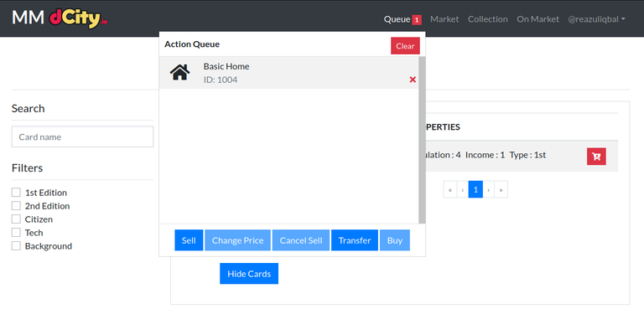Image resolution: width=644 pixels, height=314 pixels.
Task: Open the Market menu item
Action: [x=444, y=19]
